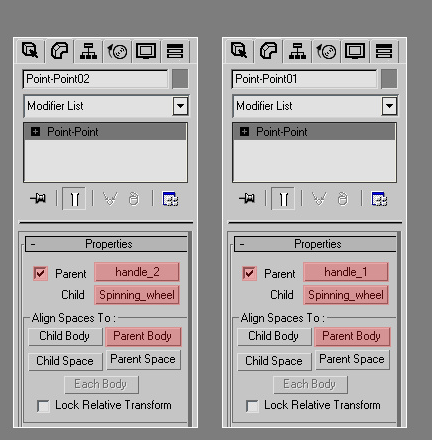Uncheck the Parent checkbox for handle_1
The width and height of the screenshot is (432, 440).
pyautogui.click(x=250, y=273)
